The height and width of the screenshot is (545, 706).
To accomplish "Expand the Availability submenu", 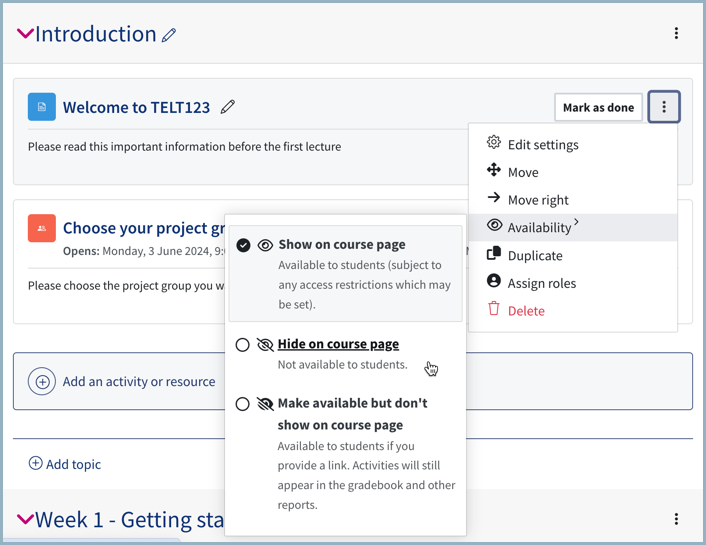I will pyautogui.click(x=539, y=228).
